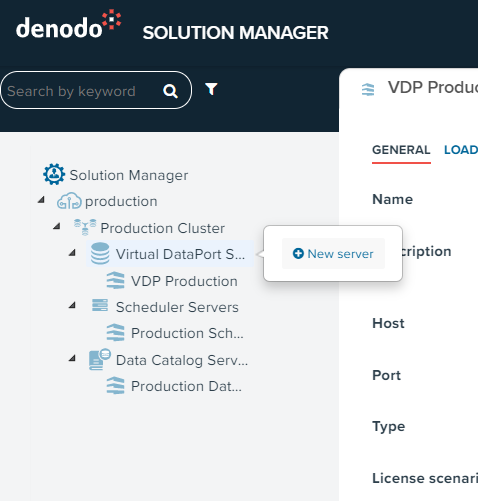The width and height of the screenshot is (478, 501).
Task: Click the Production Cluster icon
Action: click(85, 227)
